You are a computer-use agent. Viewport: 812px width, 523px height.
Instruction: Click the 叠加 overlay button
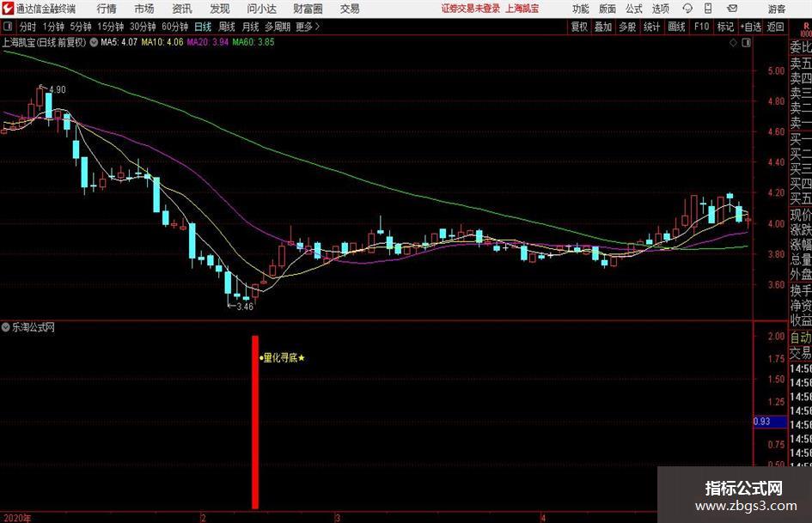pos(603,27)
